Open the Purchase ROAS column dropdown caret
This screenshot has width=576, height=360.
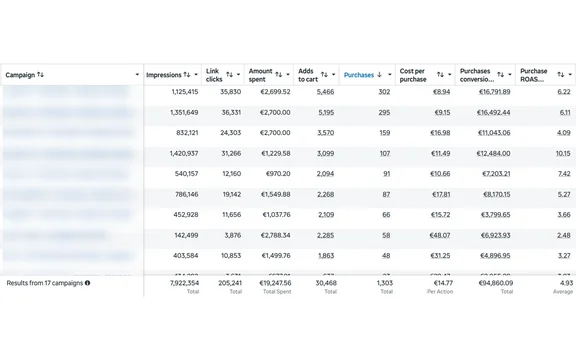[570, 75]
